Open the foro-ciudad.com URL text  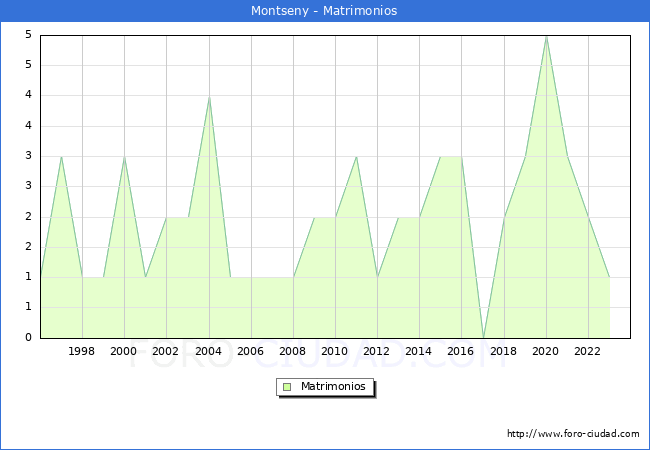(573, 434)
